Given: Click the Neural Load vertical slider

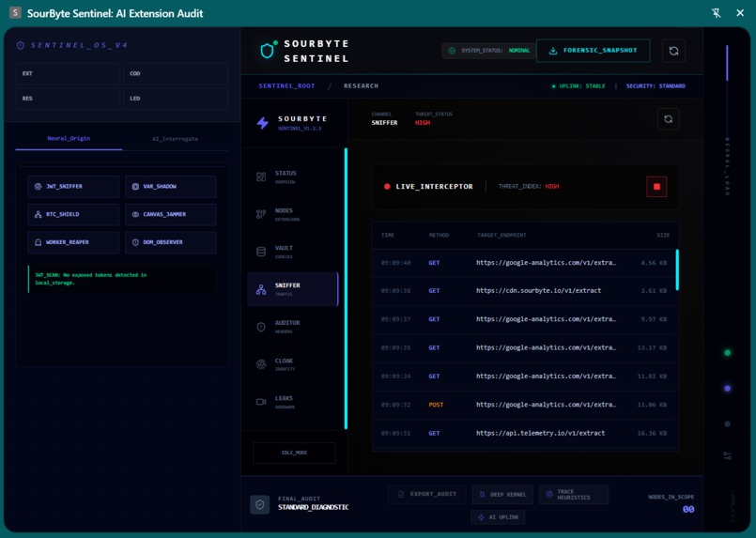Looking at the screenshot, I should tap(727, 63).
